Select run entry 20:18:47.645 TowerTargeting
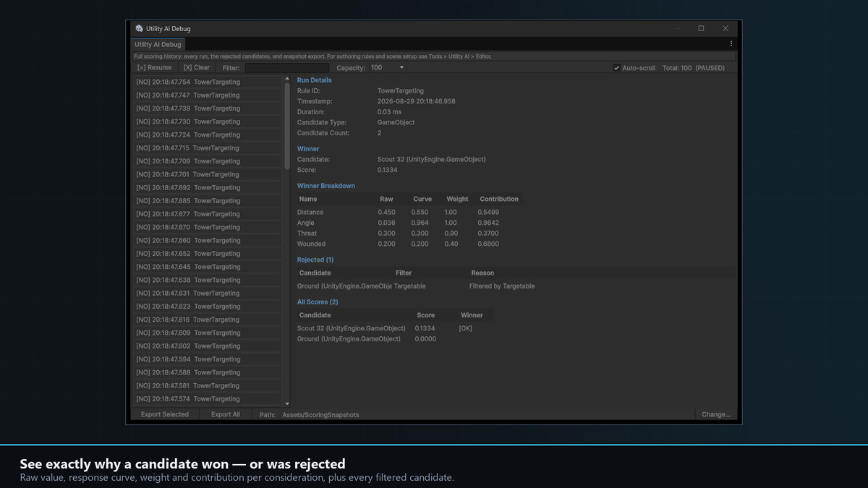 (208, 267)
